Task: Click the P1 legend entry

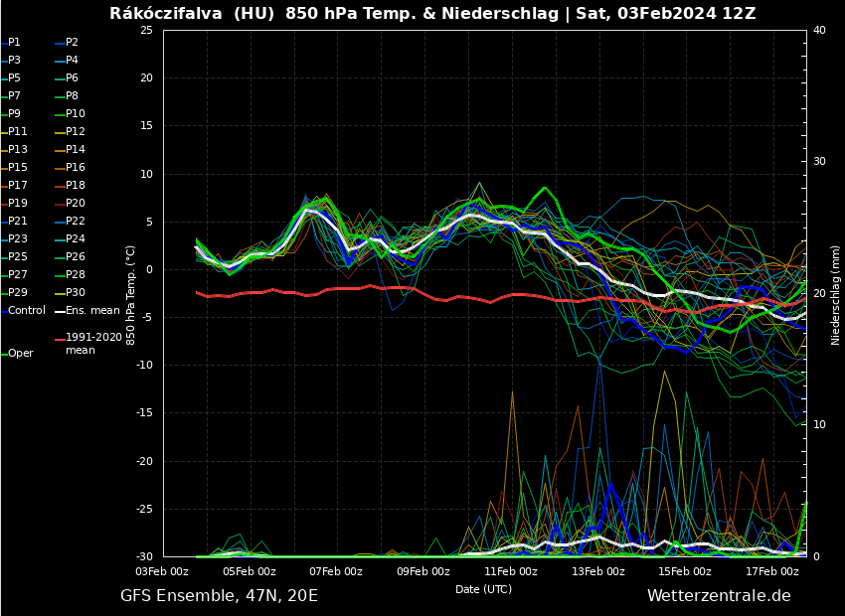Action: 14,43
